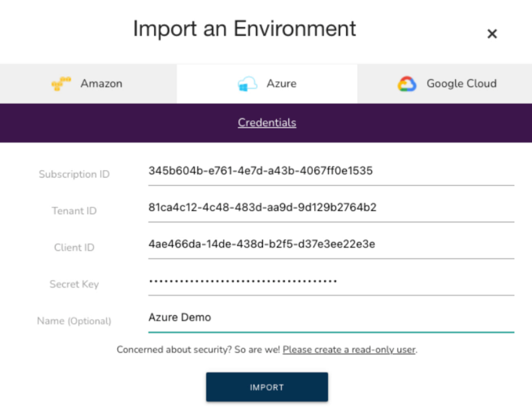Open the Credentials section
Image resolution: width=532 pixels, height=411 pixels.
(x=267, y=123)
